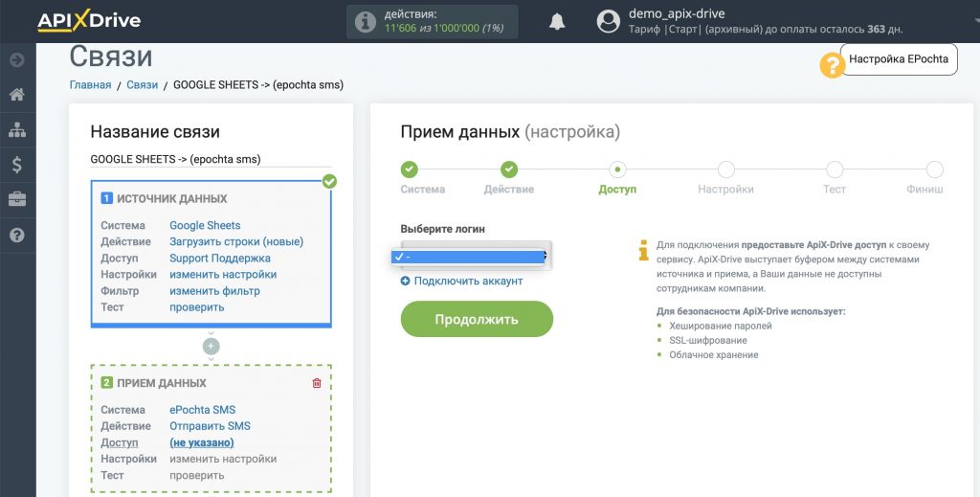Click the yellow info icon
Screen dimensions: 980x497
click(643, 251)
